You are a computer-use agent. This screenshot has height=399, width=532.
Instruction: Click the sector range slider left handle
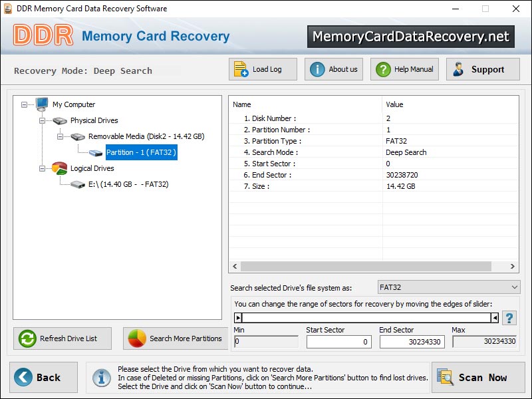click(x=239, y=318)
